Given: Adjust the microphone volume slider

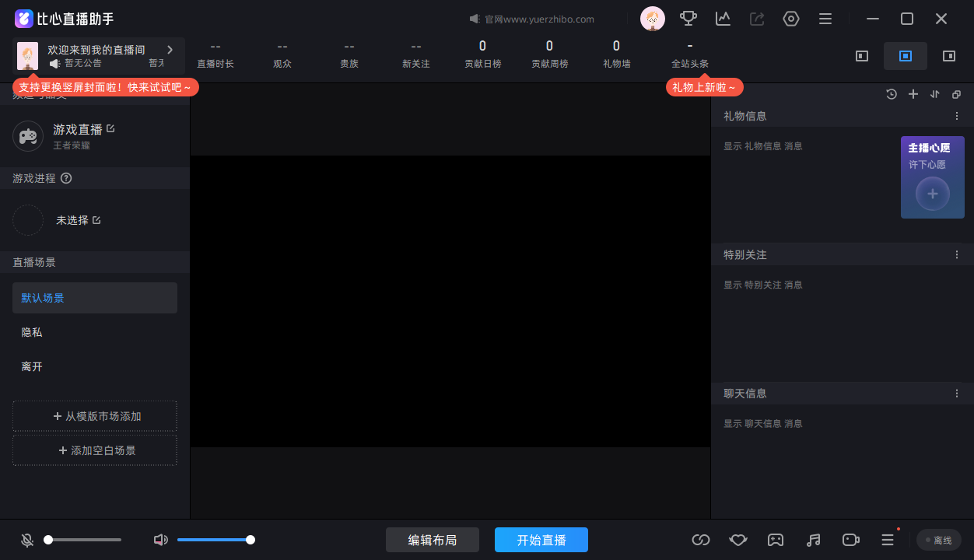Looking at the screenshot, I should click(83, 540).
